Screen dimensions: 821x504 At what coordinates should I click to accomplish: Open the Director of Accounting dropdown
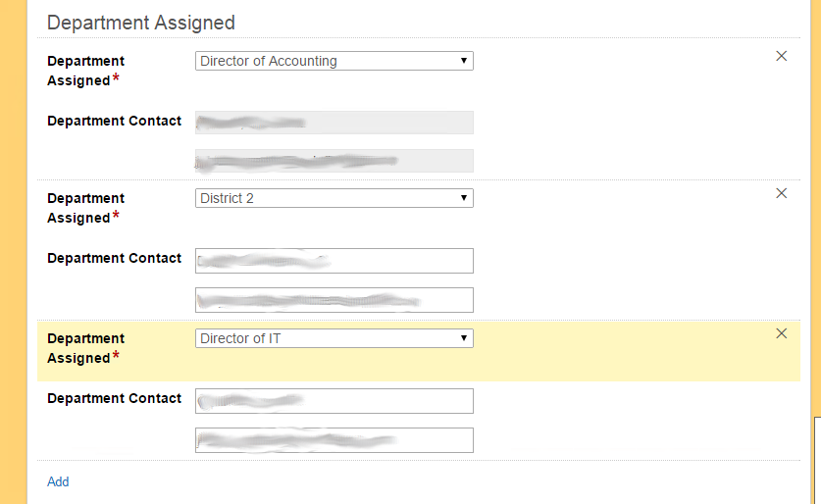[334, 61]
